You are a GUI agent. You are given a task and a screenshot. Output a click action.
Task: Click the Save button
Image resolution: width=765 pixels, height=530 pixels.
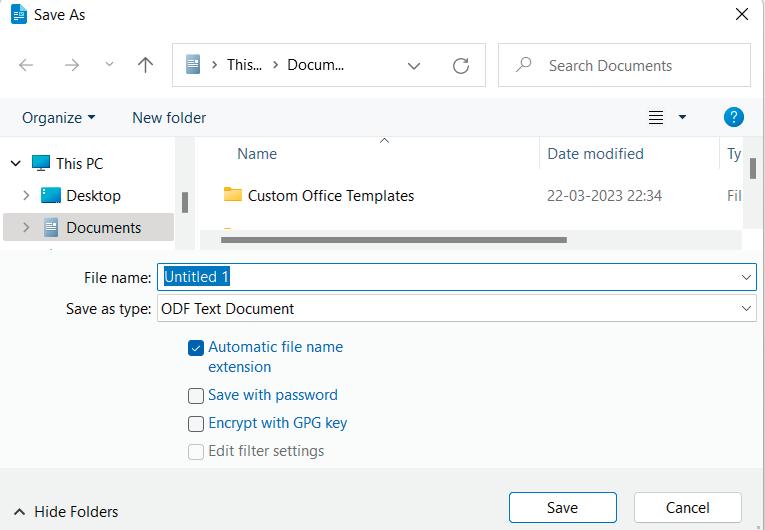(562, 508)
